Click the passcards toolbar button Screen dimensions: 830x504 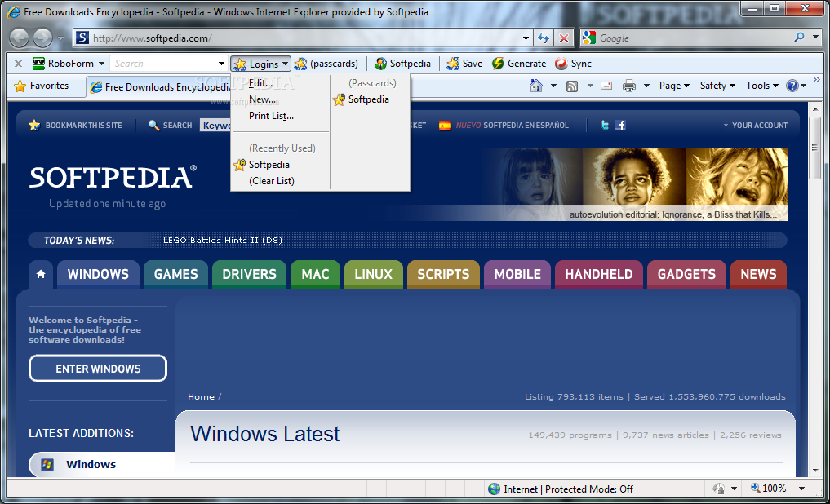coord(326,64)
